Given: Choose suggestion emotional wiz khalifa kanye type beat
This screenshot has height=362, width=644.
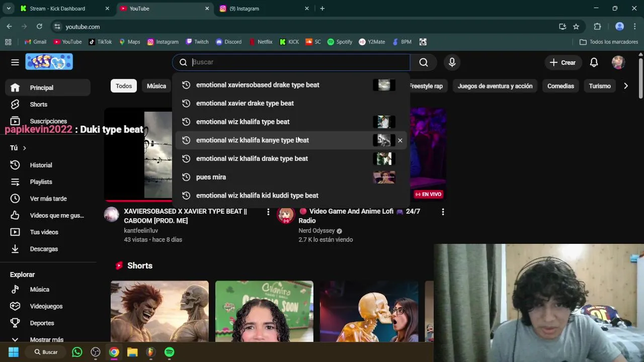Looking at the screenshot, I should 291,140.
